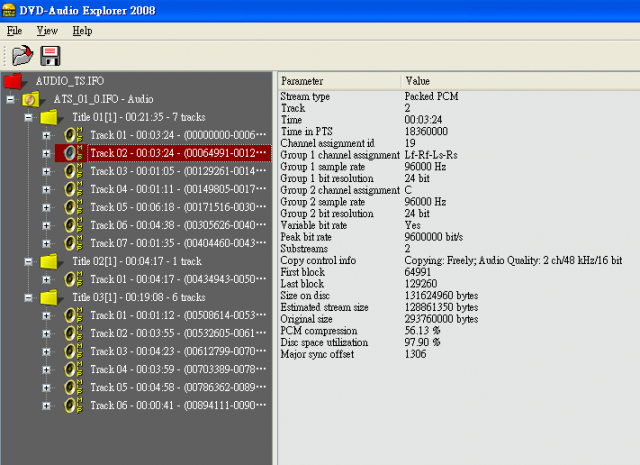Image resolution: width=640 pixels, height=465 pixels.
Task: Expand the selected Track 02 - 00:03:24 plus box
Action: pos(47,154)
